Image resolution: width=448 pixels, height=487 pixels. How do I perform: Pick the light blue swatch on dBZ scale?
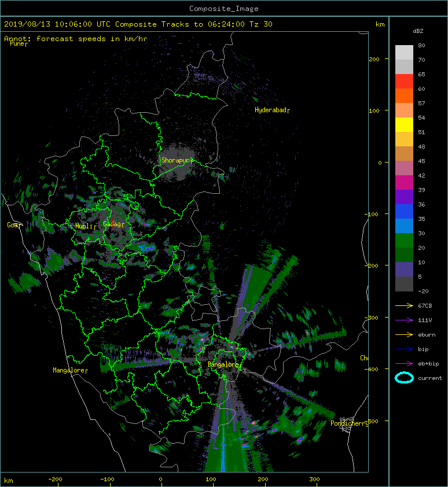404,226
